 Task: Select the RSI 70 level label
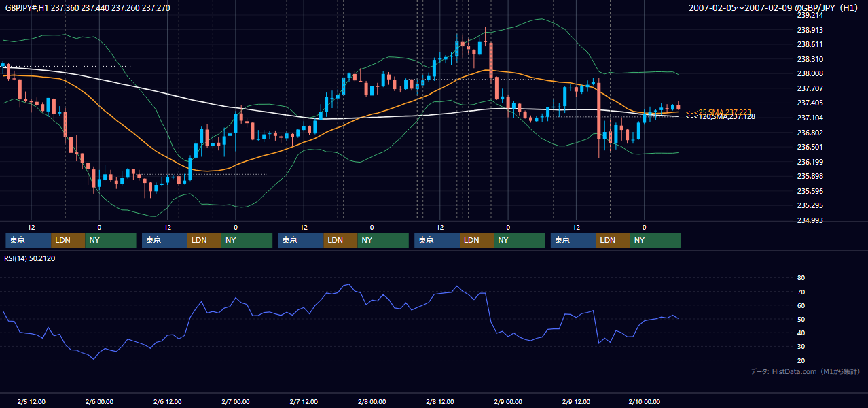coord(801,292)
